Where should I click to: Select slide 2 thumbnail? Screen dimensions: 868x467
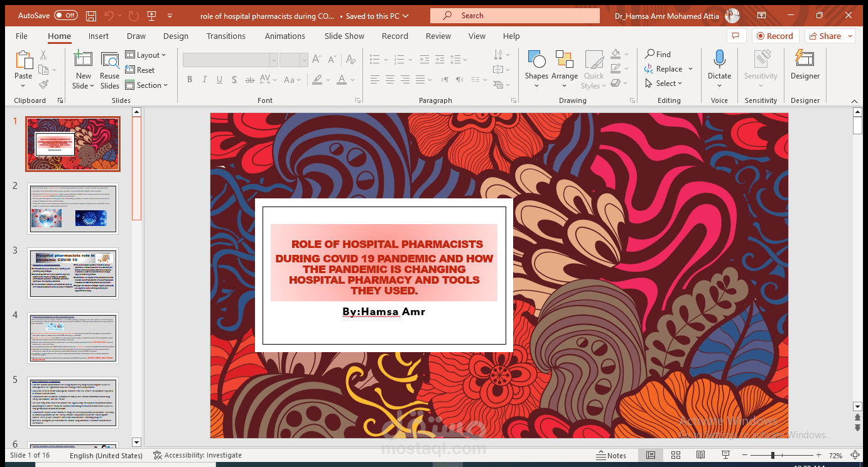coord(72,208)
